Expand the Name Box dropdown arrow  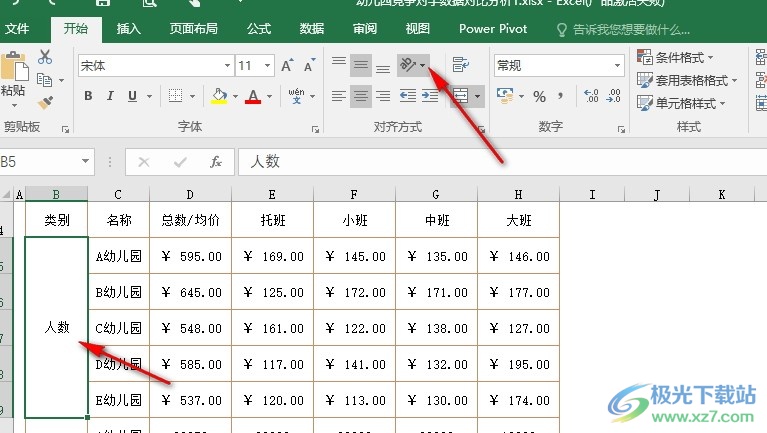point(86,161)
